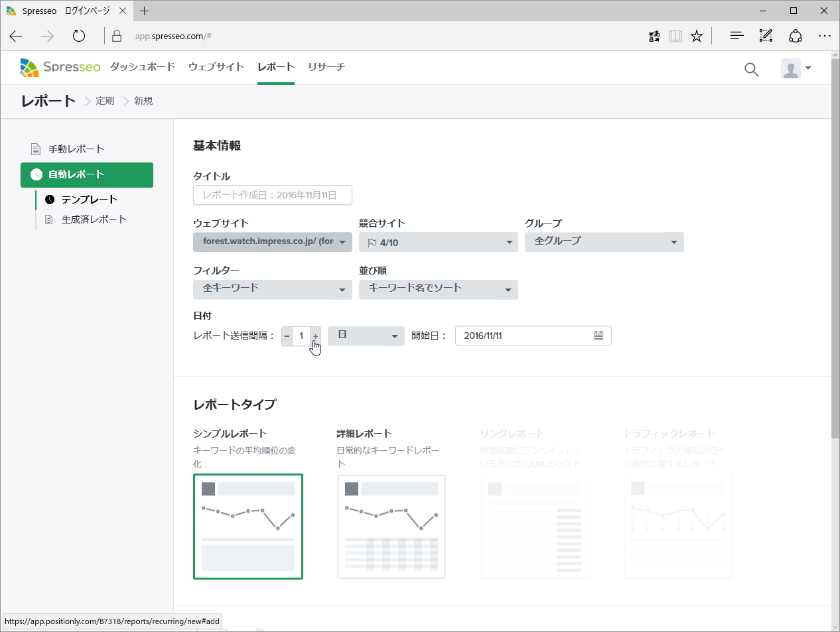840x632 pixels.
Task: Click the translate icon in address bar
Action: tap(654, 36)
